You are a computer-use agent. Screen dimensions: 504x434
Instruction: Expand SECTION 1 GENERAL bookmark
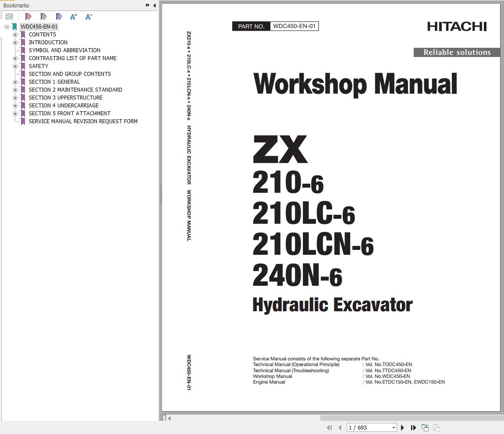(15, 82)
